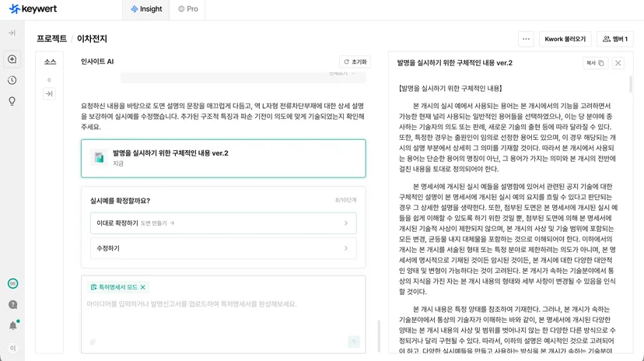Click 초기화 reset button
This screenshot has width=644, height=361.
pyautogui.click(x=355, y=61)
